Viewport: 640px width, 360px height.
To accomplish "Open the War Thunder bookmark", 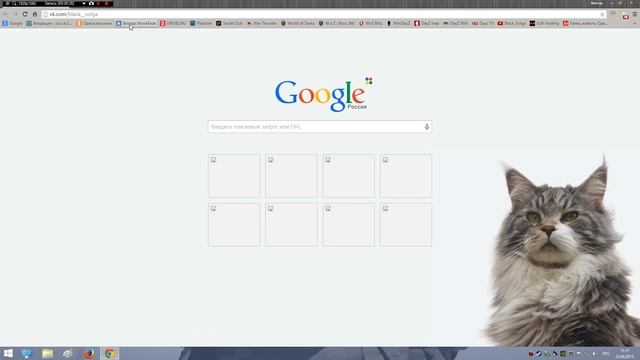I will click(262, 24).
